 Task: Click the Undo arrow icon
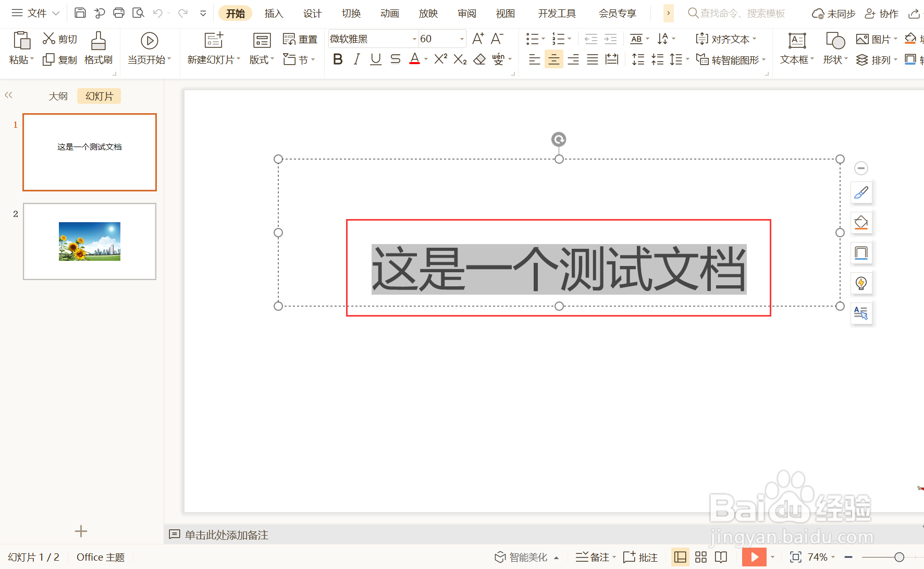(158, 13)
